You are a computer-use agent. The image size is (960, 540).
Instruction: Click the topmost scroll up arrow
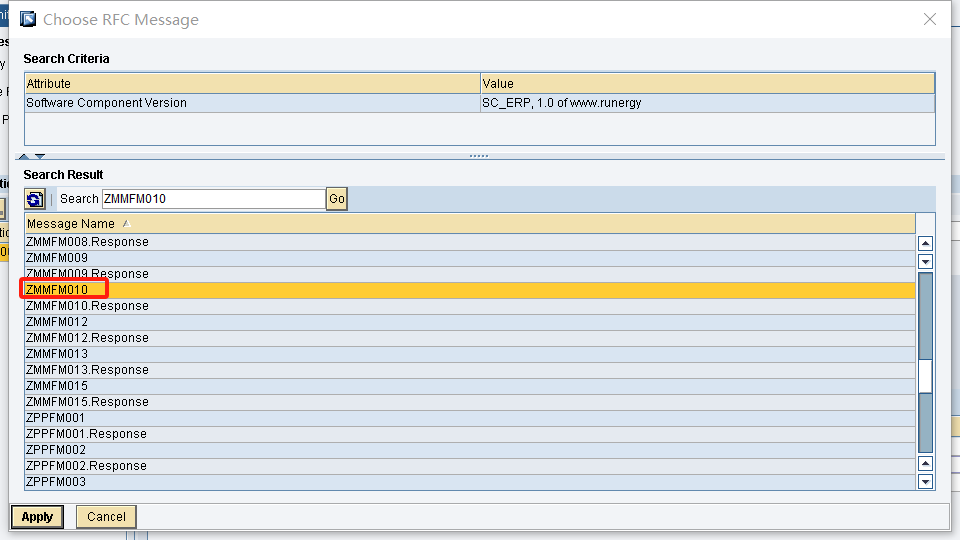[x=925, y=243]
